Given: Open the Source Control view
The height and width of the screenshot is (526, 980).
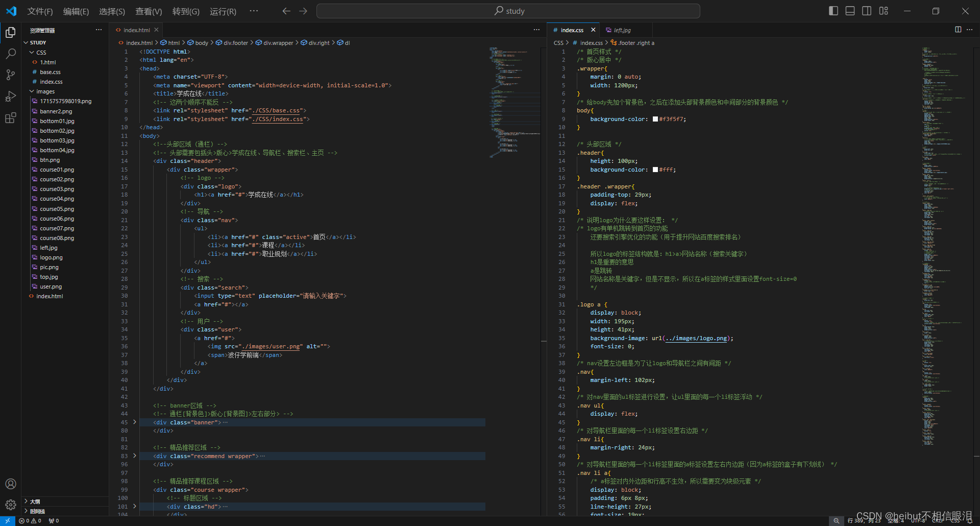Looking at the screenshot, I should point(10,75).
